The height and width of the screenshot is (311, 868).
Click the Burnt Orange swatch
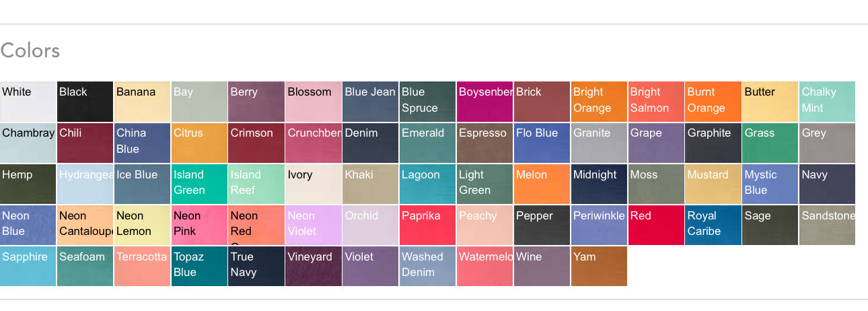[x=713, y=102]
